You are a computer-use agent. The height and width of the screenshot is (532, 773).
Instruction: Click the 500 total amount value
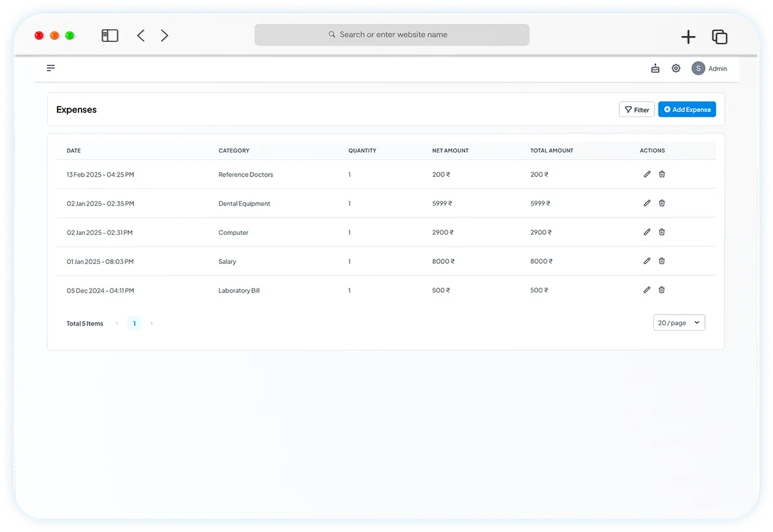pos(539,291)
